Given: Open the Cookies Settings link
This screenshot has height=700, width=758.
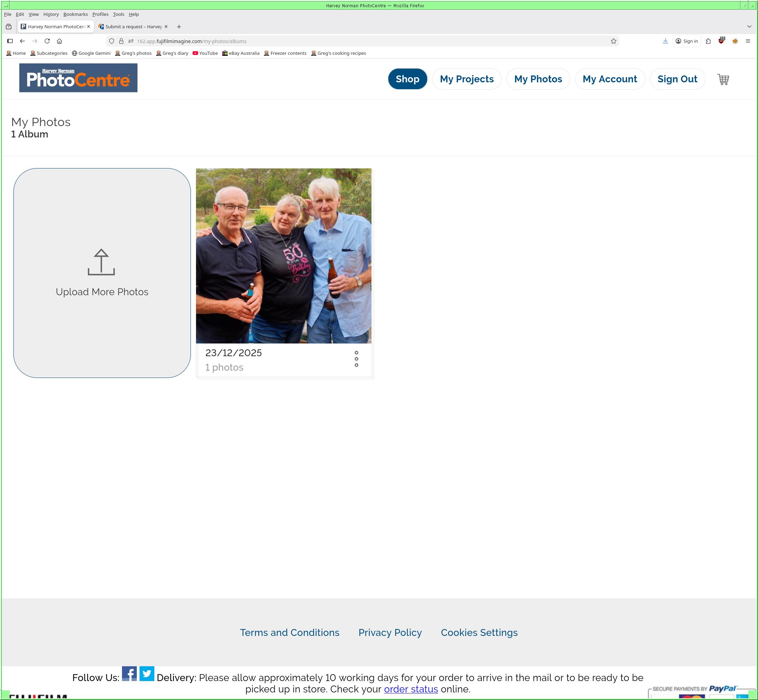Looking at the screenshot, I should [x=479, y=632].
